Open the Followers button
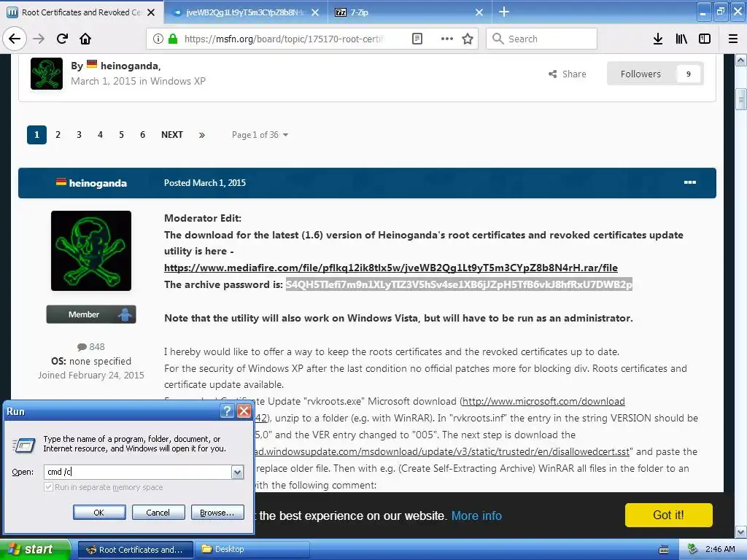The height and width of the screenshot is (560, 747). click(x=656, y=74)
